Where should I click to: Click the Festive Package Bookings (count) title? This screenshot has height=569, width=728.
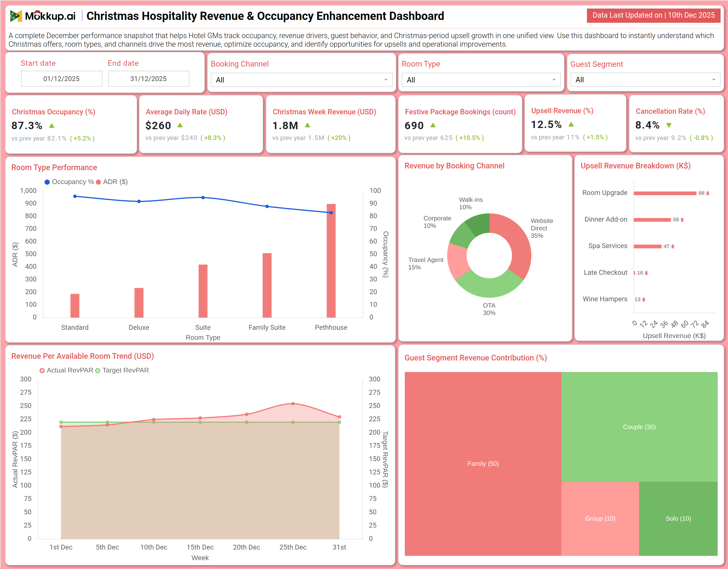(460, 112)
